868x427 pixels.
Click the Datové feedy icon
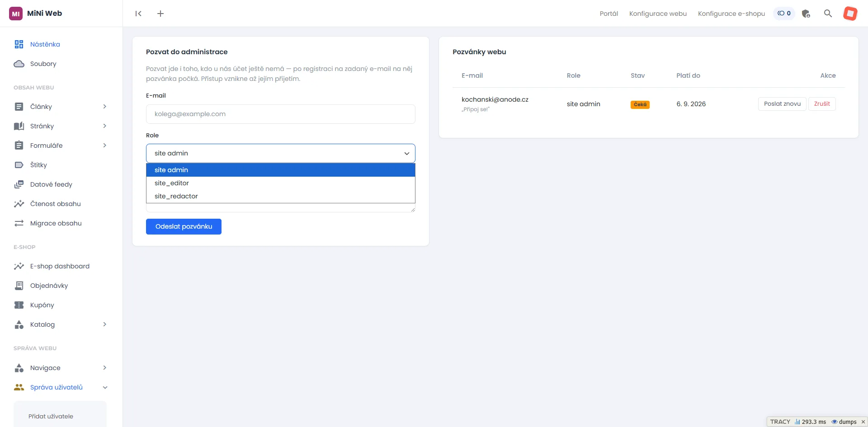[19, 184]
